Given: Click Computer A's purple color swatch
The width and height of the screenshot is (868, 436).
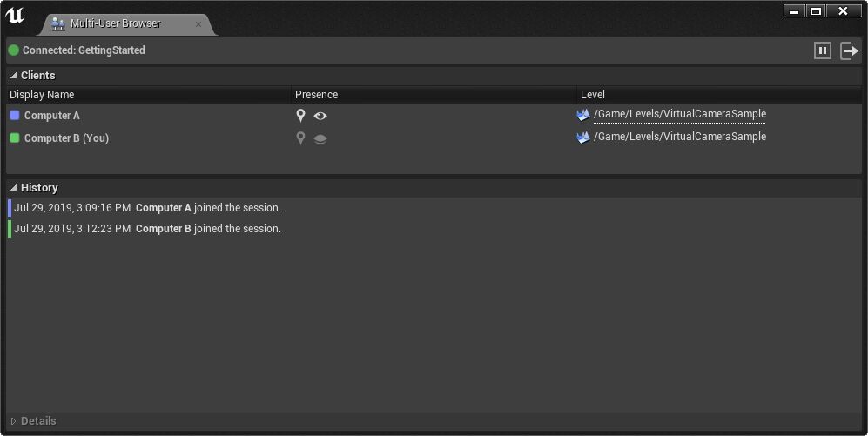Looking at the screenshot, I should (15, 116).
